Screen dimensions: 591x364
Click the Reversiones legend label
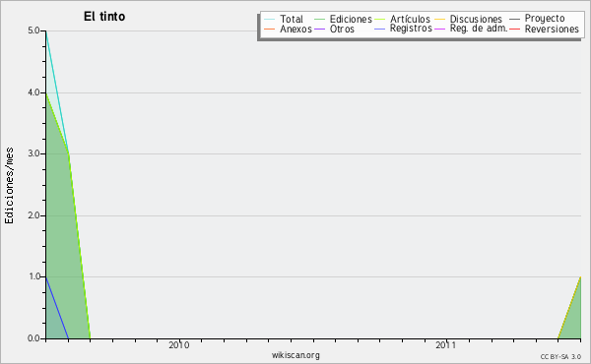(552, 29)
